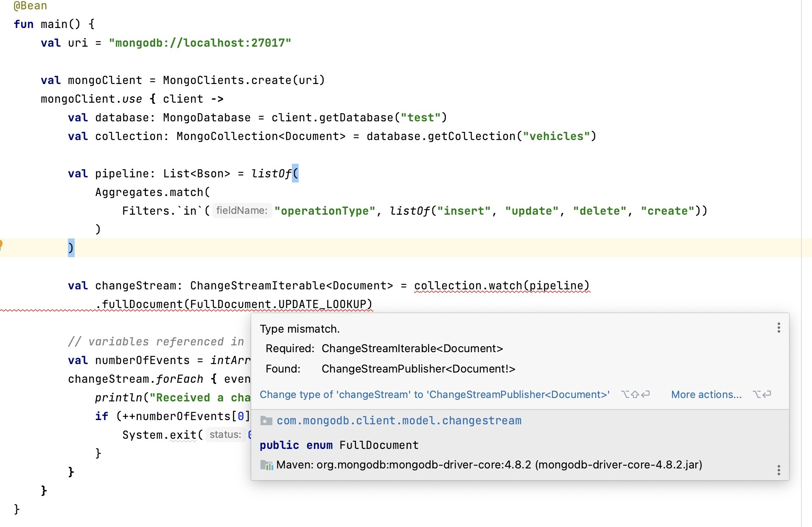Click MongoClients.create(uri) in the code
The height and width of the screenshot is (527, 812).
coord(244,80)
